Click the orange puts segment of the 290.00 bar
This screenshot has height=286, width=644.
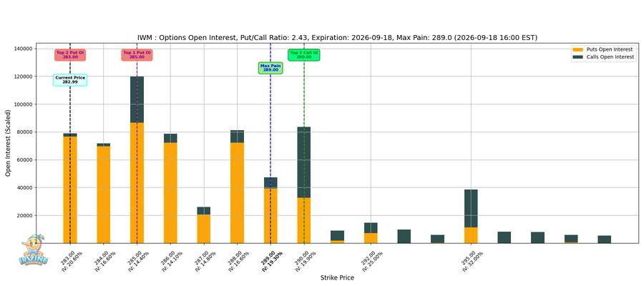pyautogui.click(x=304, y=220)
